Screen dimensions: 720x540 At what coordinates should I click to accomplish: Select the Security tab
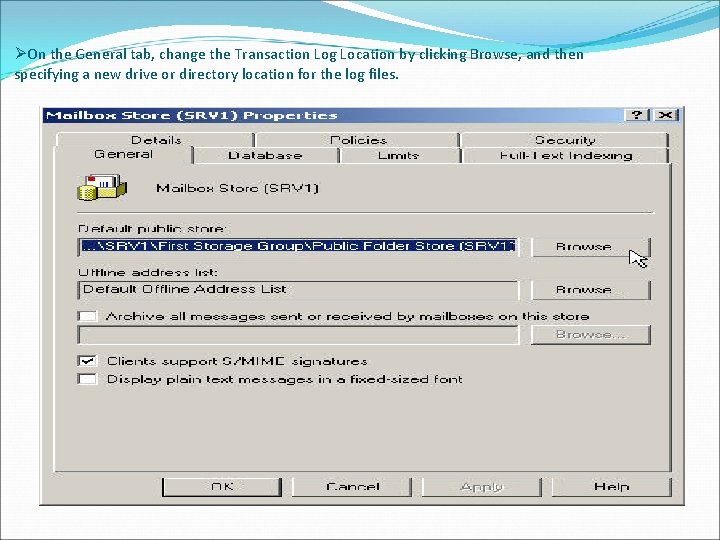564,140
